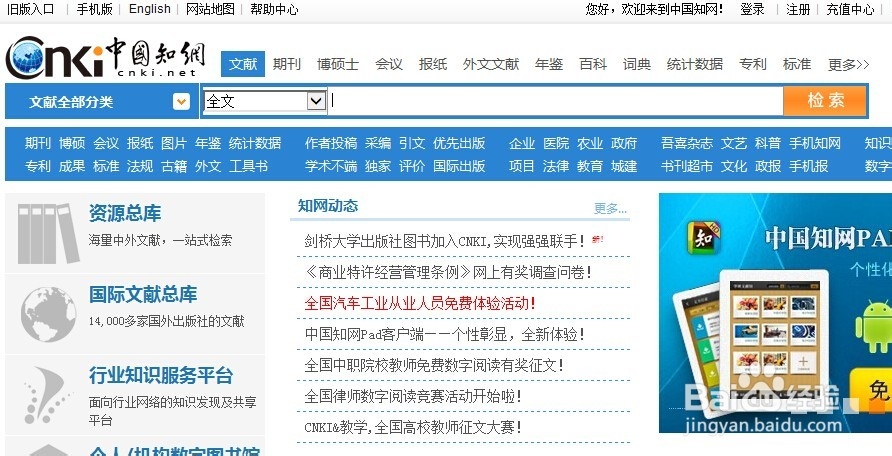Viewport: 892px width, 456px height.
Task: Select the 文献 tab
Action: pos(243,64)
